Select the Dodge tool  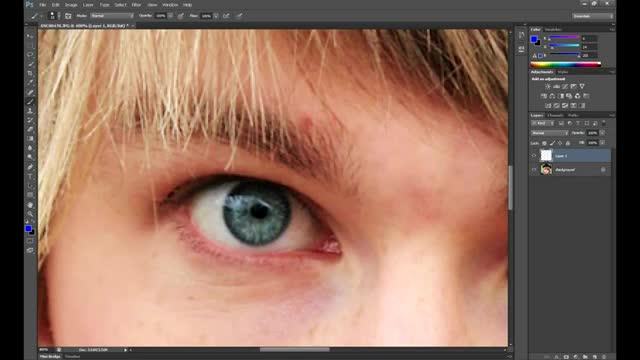click(30, 158)
